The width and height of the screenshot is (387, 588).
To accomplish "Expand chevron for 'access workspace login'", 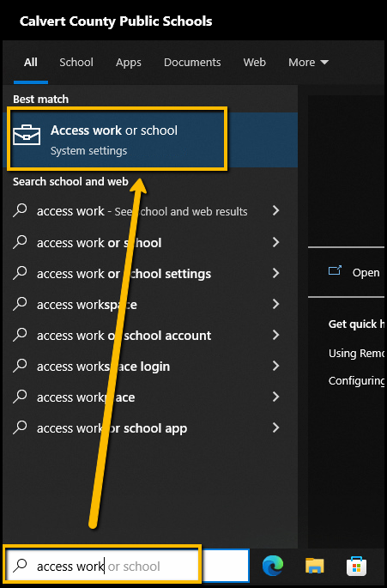I will (x=276, y=366).
